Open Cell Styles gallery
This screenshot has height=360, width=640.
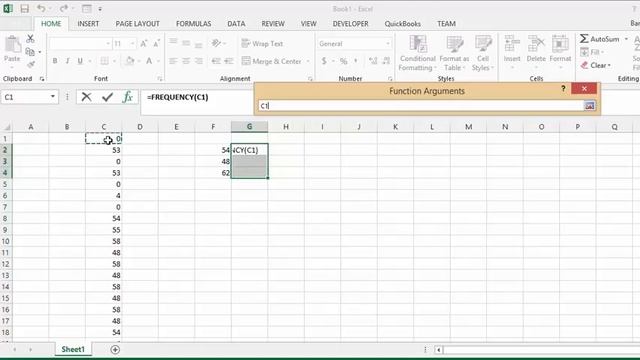point(483,53)
